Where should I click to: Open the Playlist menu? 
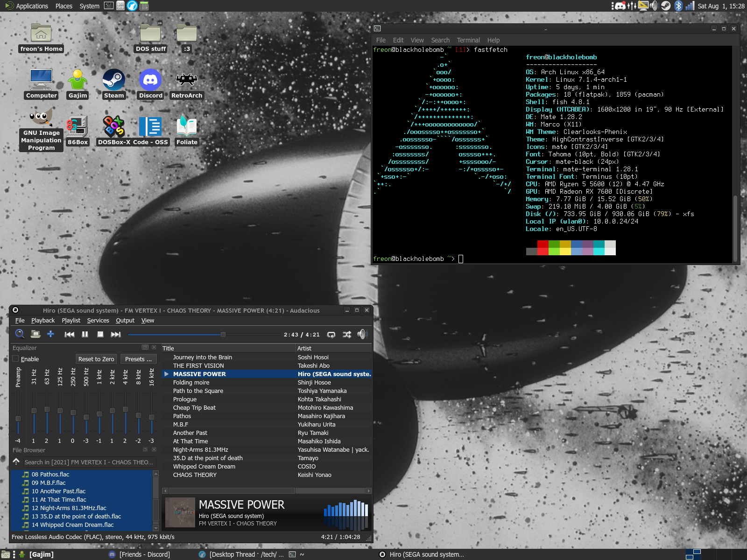pyautogui.click(x=71, y=321)
